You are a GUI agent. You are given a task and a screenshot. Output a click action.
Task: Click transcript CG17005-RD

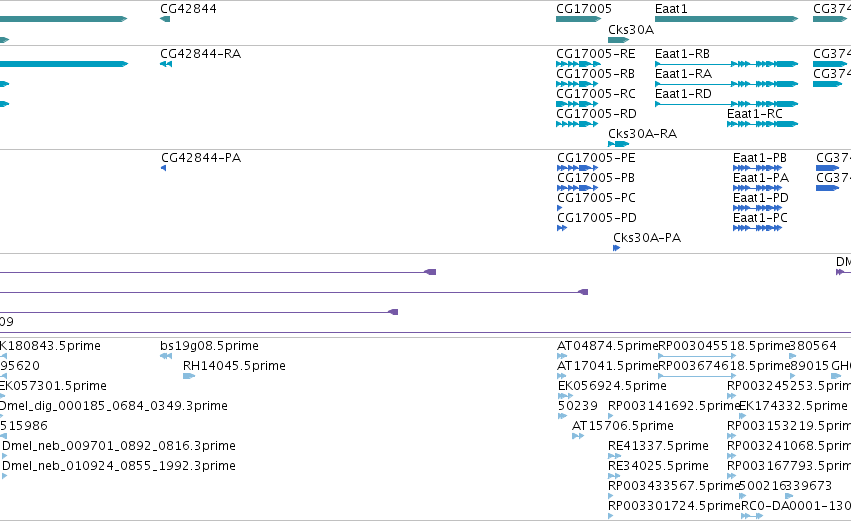pyautogui.click(x=596, y=114)
